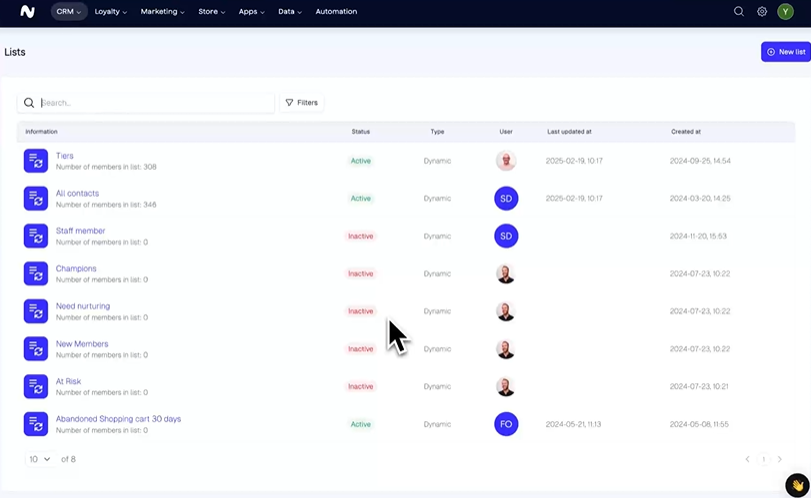Click the Information column header
The width and height of the screenshot is (811, 498).
point(41,131)
